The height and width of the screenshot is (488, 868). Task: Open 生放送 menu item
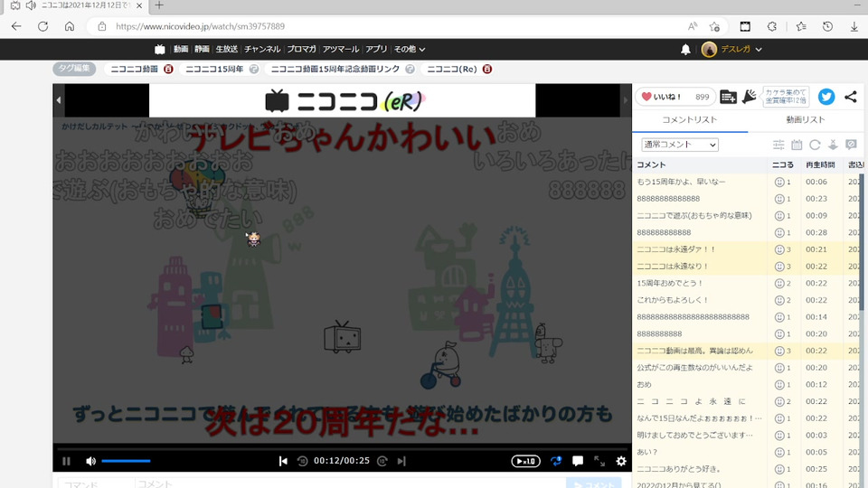click(x=226, y=49)
